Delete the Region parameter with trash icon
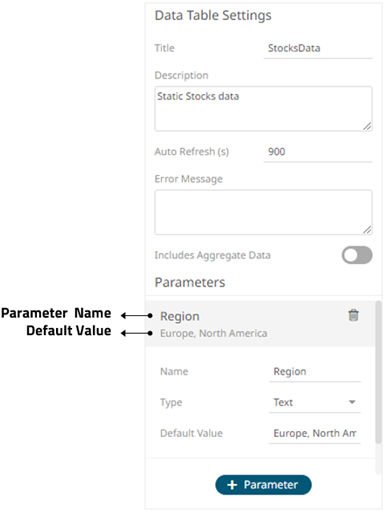386x512 pixels. [353, 315]
